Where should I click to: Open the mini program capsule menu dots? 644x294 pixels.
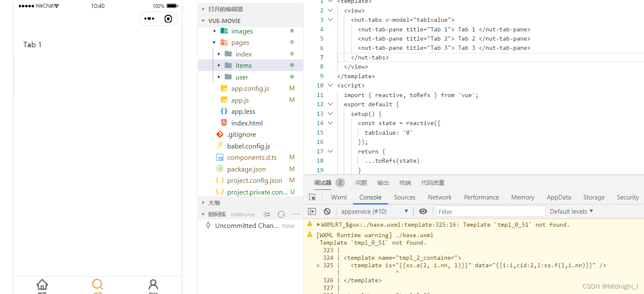[x=149, y=19]
